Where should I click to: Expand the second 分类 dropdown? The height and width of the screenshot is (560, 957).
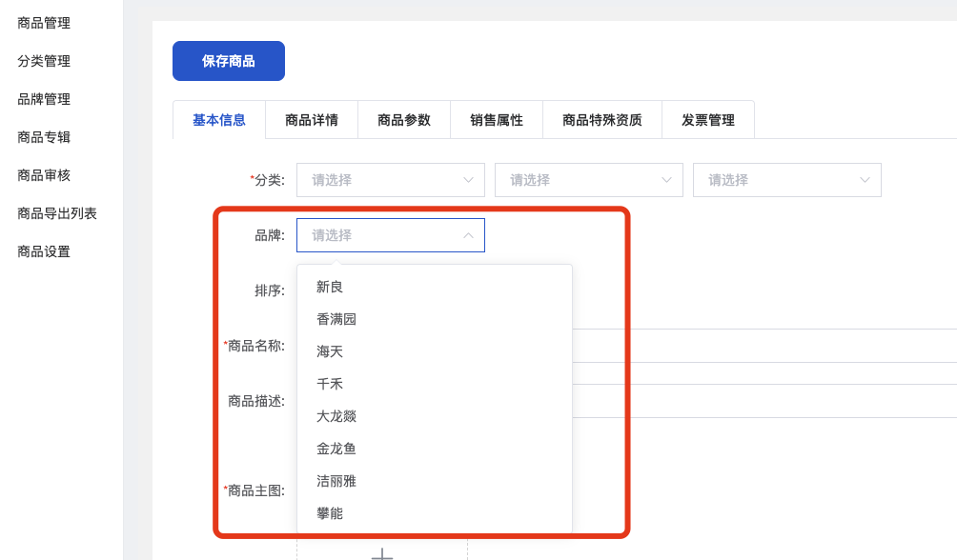589,180
